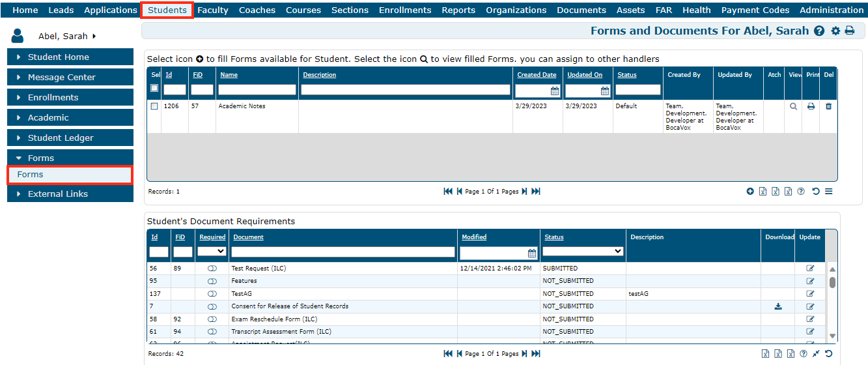868x365 pixels.
Task: Open settings gear beside page title
Action: coord(835,31)
